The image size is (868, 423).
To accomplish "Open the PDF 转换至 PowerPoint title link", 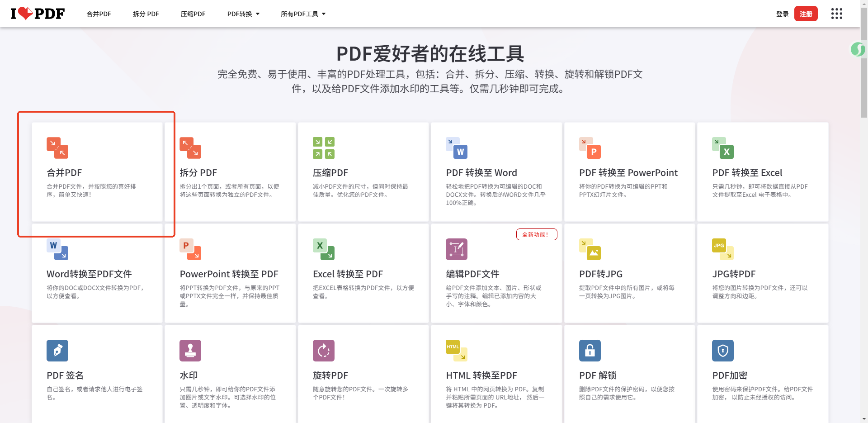I will click(x=628, y=173).
